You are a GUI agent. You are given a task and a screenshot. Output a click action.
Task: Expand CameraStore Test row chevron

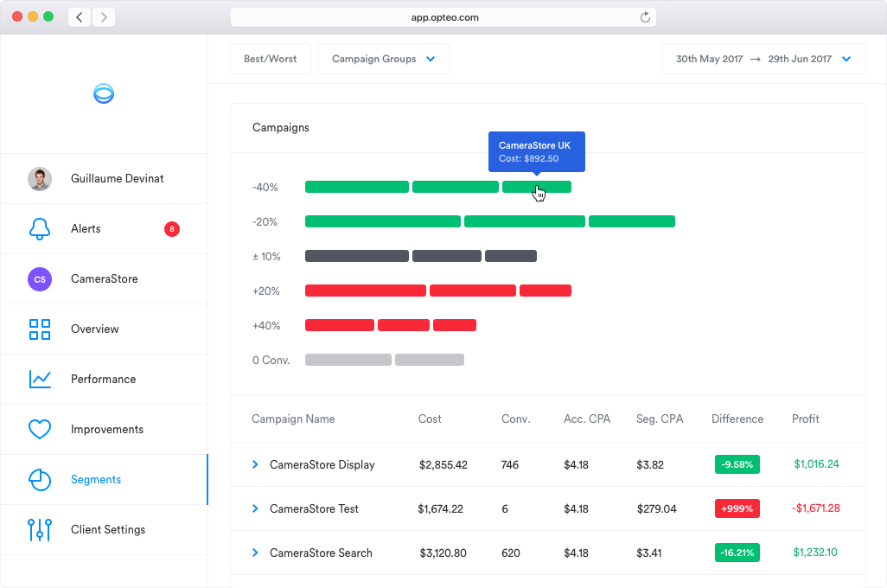pyautogui.click(x=255, y=508)
